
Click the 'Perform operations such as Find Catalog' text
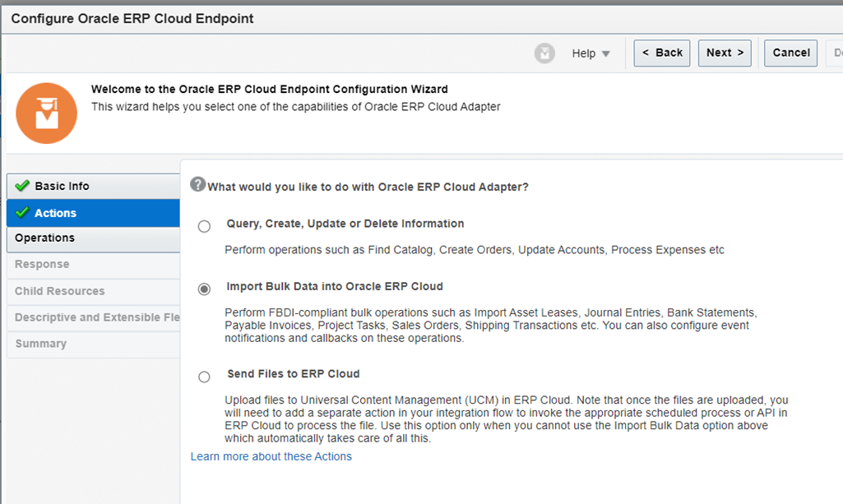(475, 250)
